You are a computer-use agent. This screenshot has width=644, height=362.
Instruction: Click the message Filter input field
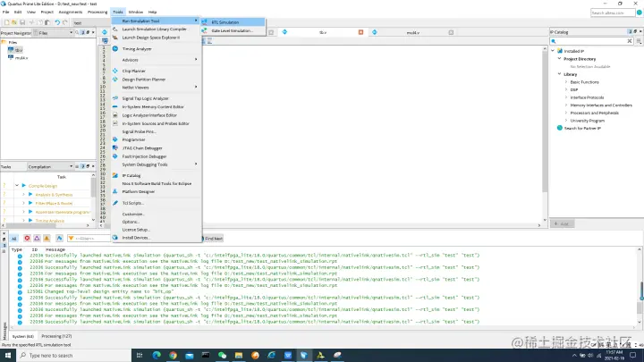[x=89, y=239]
